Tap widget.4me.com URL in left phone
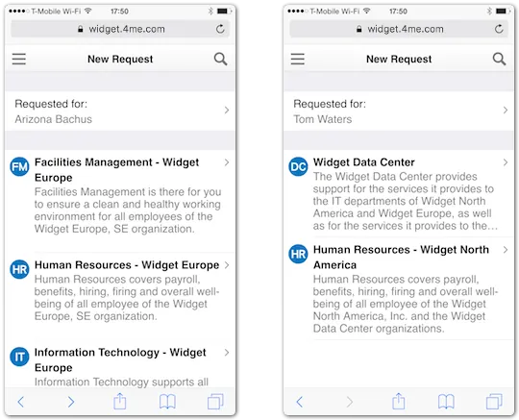Screen dimensions: 519x420 [127, 29]
